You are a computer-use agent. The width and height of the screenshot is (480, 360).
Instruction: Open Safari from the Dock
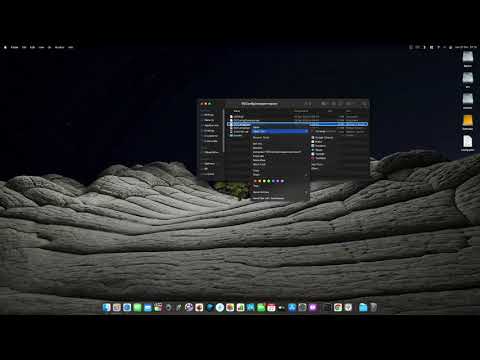point(127,307)
